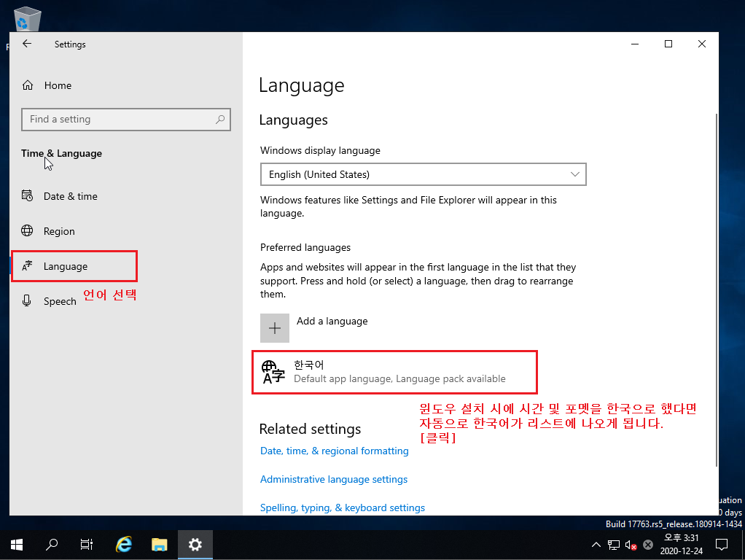Click 'Default app language, Language pack available' text
The width and height of the screenshot is (745, 560).
tap(399, 379)
